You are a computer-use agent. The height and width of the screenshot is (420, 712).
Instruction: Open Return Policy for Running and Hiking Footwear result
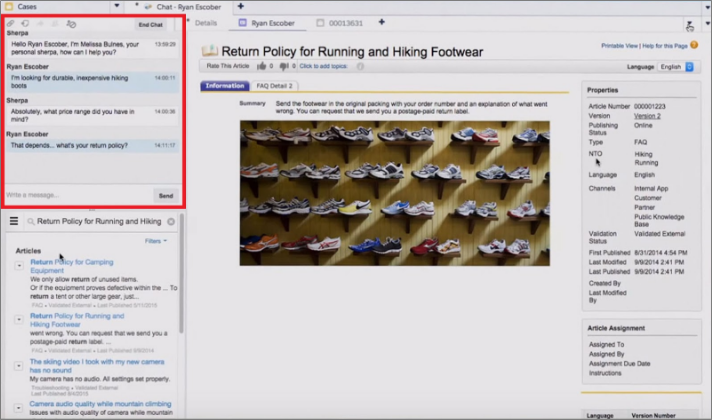click(x=77, y=320)
